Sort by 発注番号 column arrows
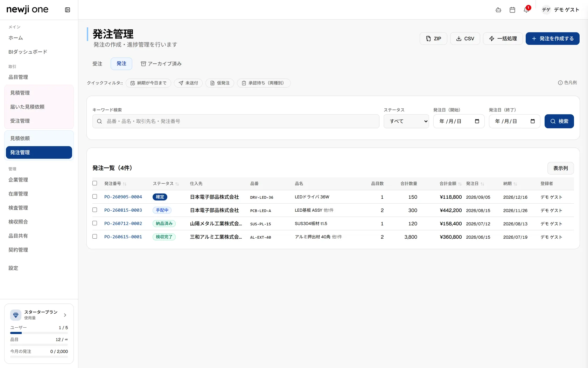 (x=125, y=184)
